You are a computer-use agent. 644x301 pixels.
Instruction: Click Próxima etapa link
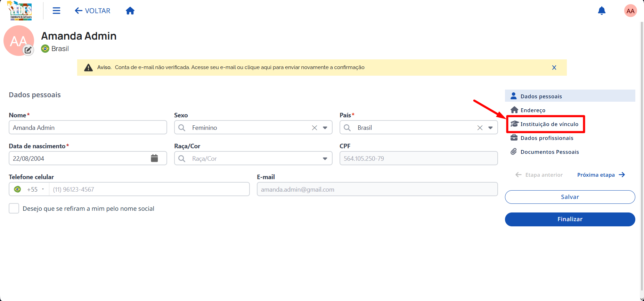[x=601, y=175]
